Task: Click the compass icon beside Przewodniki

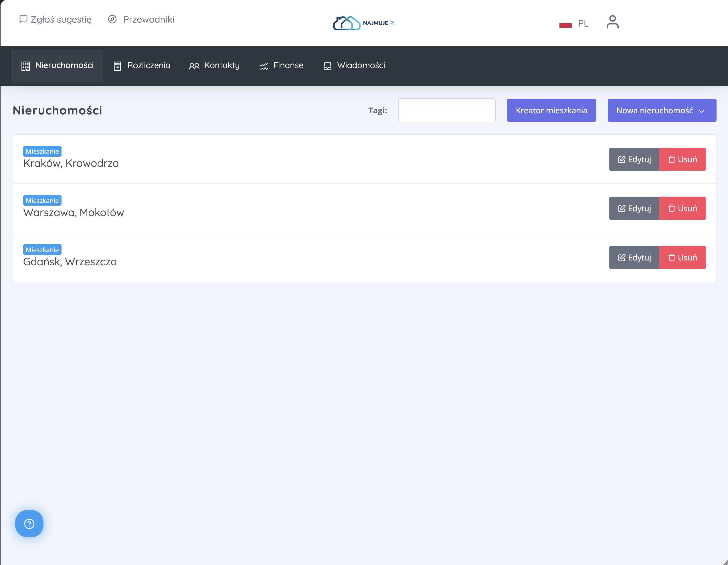Action: click(x=112, y=19)
